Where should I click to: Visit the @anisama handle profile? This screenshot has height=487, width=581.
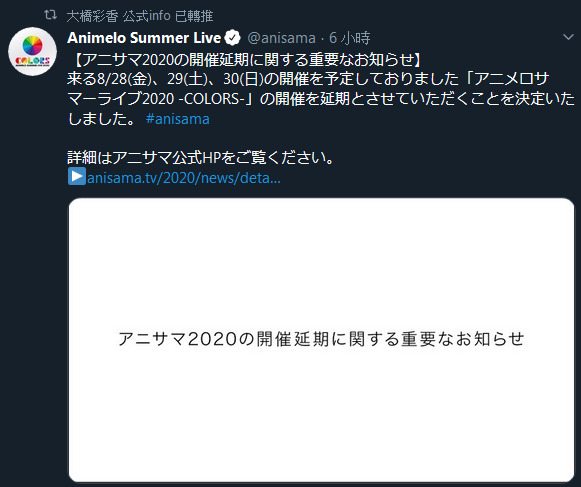click(x=281, y=38)
